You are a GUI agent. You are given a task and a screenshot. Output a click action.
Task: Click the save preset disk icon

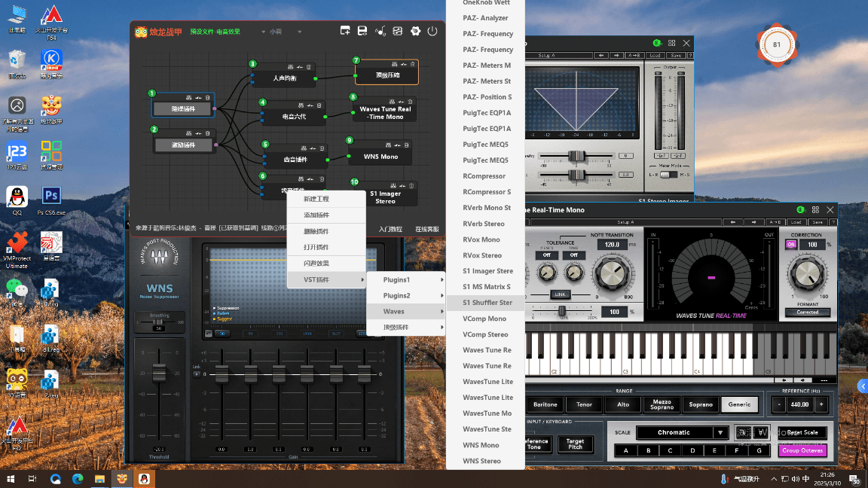click(362, 31)
